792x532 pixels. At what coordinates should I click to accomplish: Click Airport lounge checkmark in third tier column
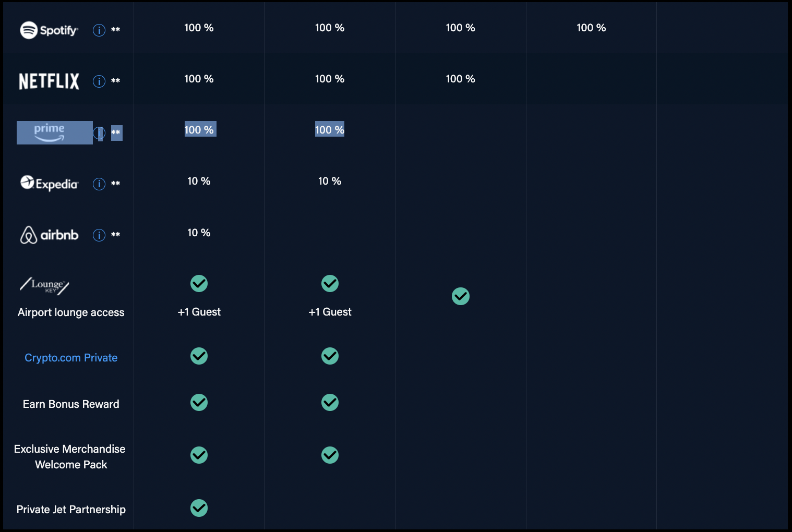pyautogui.click(x=461, y=296)
